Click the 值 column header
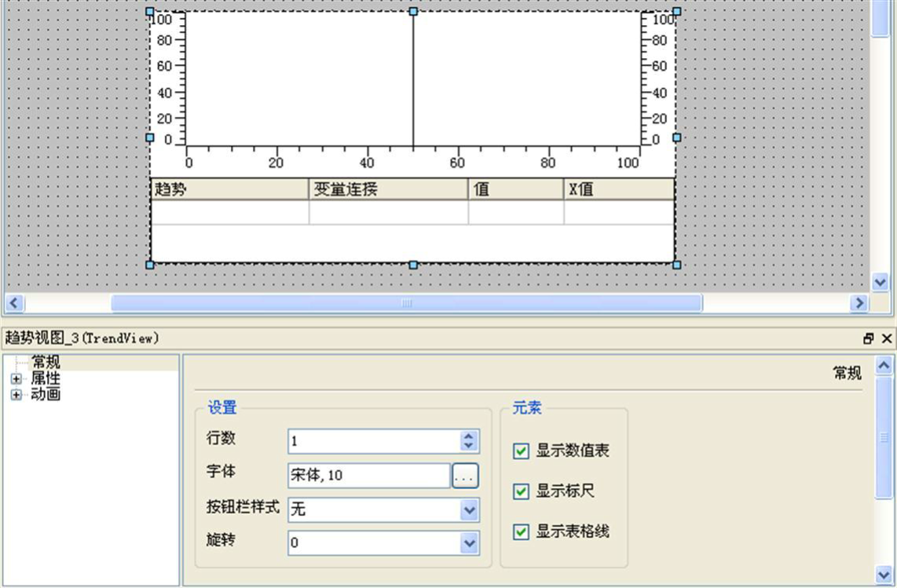The height and width of the screenshot is (588, 897). click(516, 189)
